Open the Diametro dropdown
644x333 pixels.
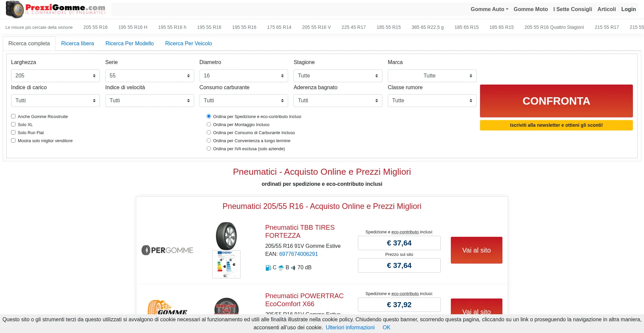(244, 76)
